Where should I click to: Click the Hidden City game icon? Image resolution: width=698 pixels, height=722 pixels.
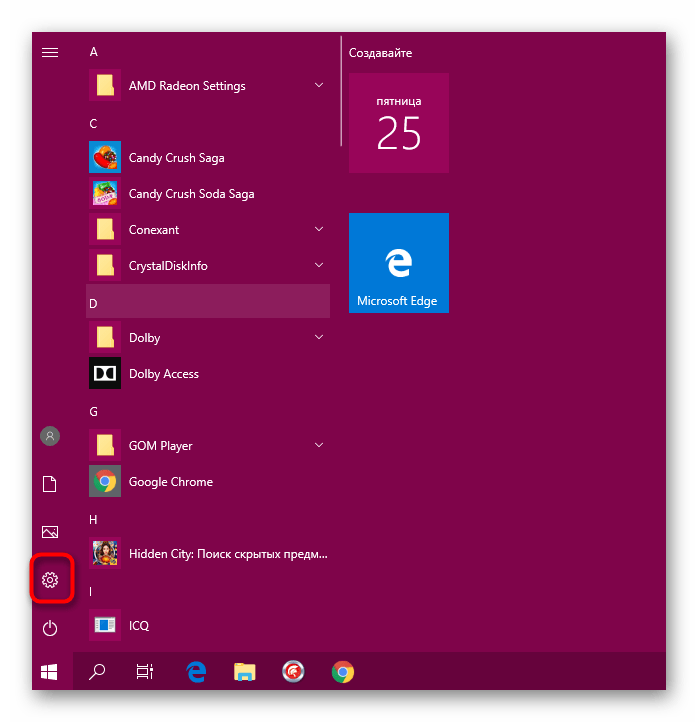(105, 553)
